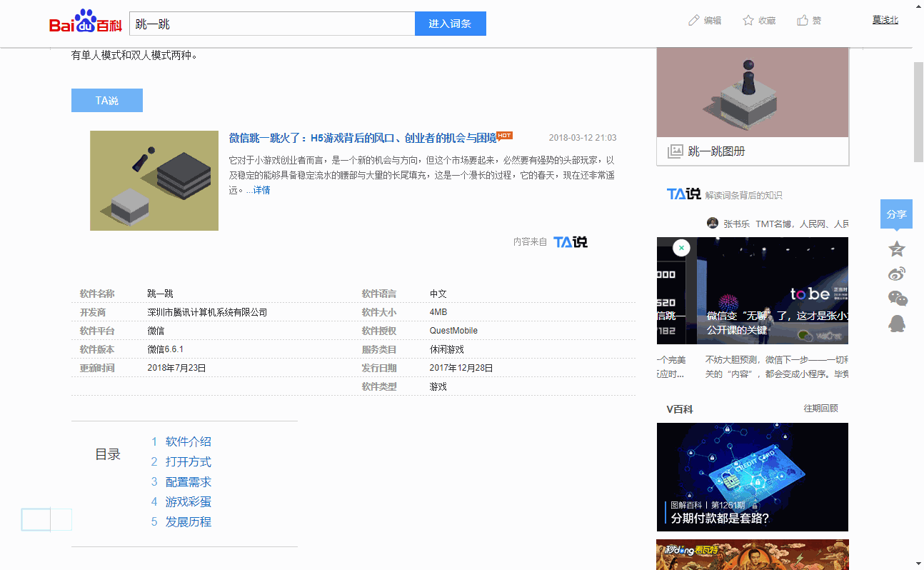Click the search input box
This screenshot has width=924, height=570.
click(x=271, y=23)
